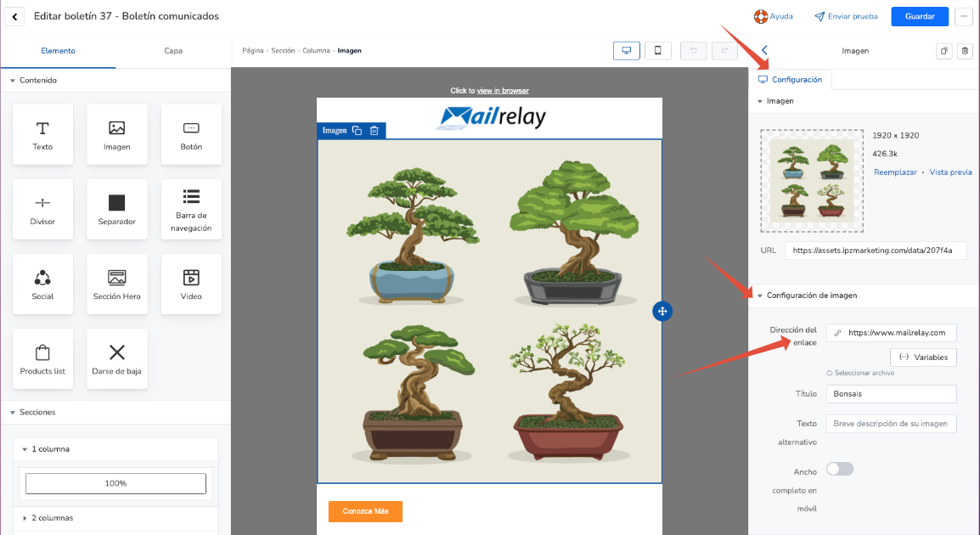Duplicate the selected Imagen block on canvas
This screenshot has width=980, height=535.
pyautogui.click(x=357, y=131)
